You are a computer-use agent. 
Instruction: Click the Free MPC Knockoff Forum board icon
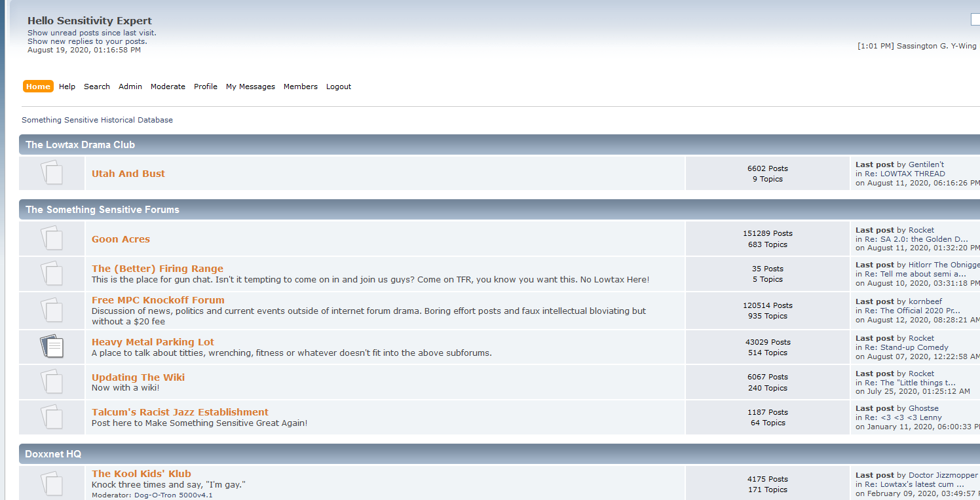pyautogui.click(x=52, y=310)
